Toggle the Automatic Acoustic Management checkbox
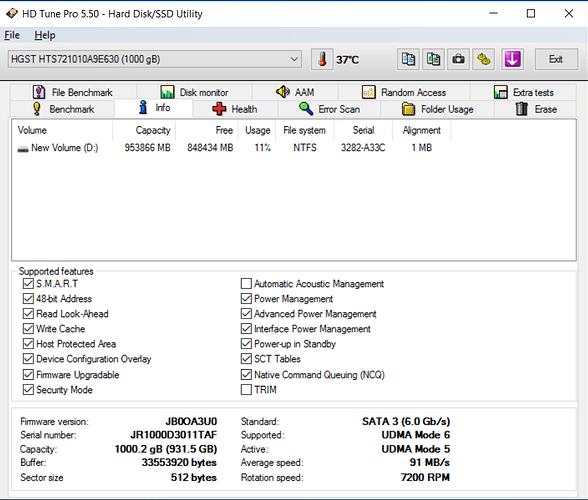588x500 pixels. 246,284
